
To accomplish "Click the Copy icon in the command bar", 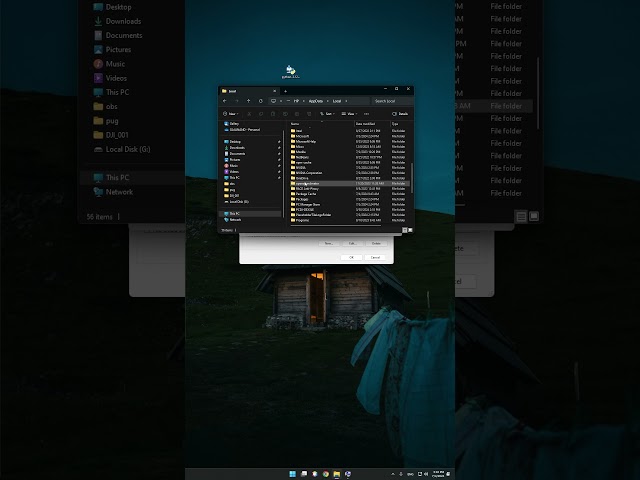I will (x=261, y=114).
